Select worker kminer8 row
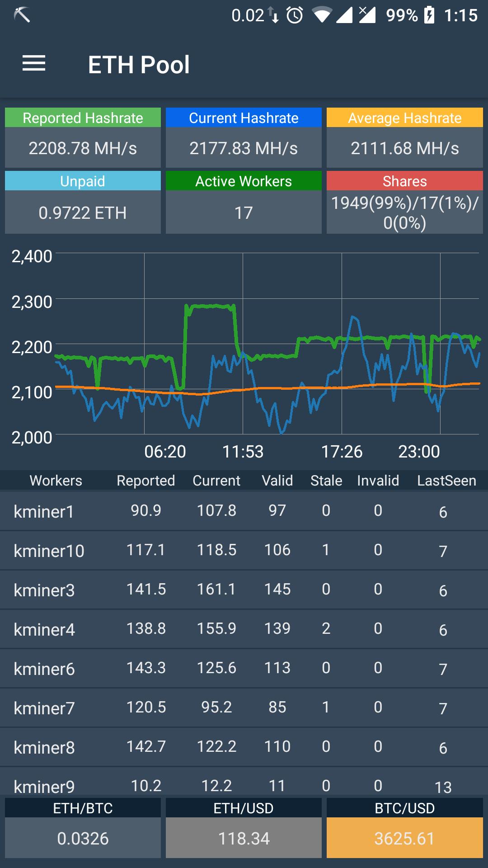 tap(244, 747)
